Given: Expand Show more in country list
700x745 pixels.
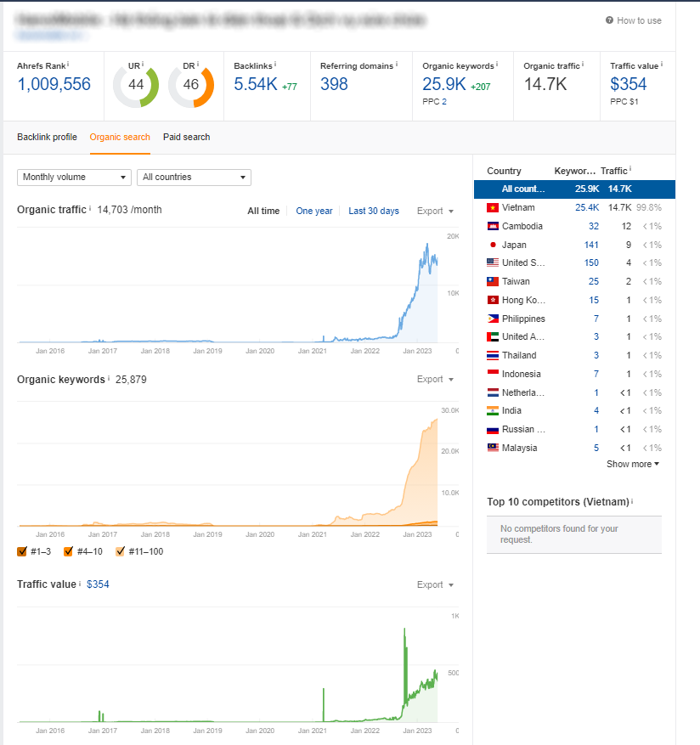Looking at the screenshot, I should (632, 464).
